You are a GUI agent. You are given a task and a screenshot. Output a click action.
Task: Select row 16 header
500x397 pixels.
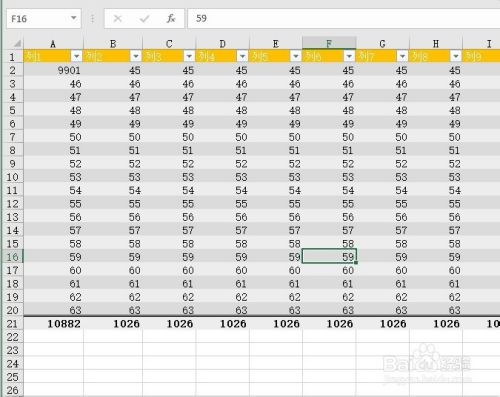(12, 257)
